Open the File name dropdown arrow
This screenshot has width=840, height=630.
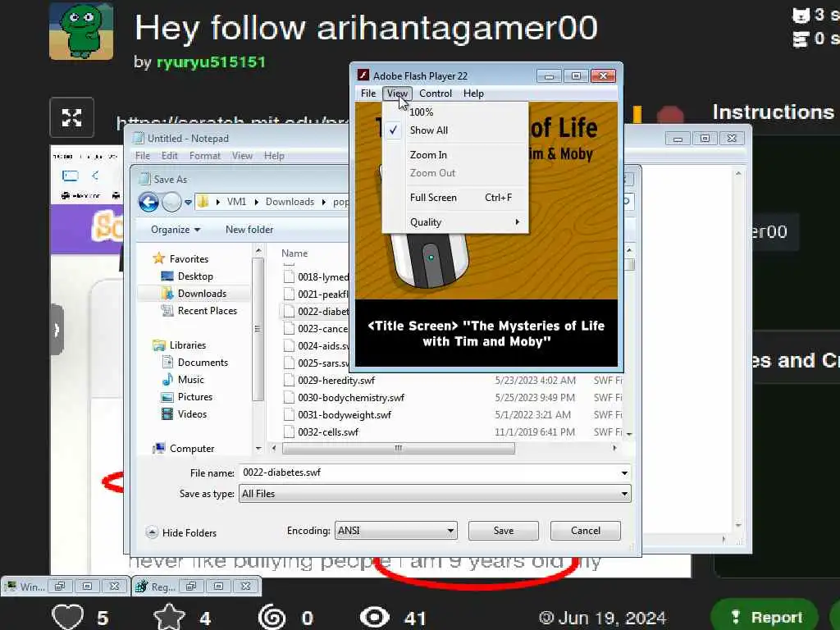pyautogui.click(x=624, y=473)
